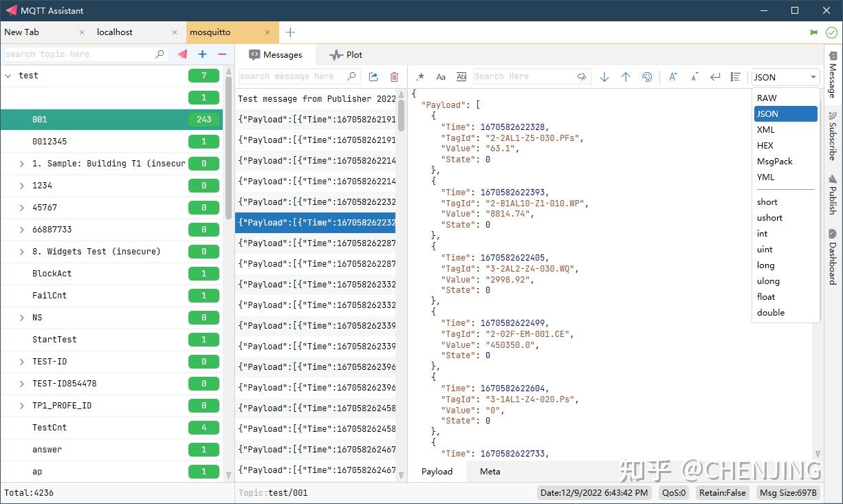
Task: Toggle regex search mode
Action: pos(421,77)
